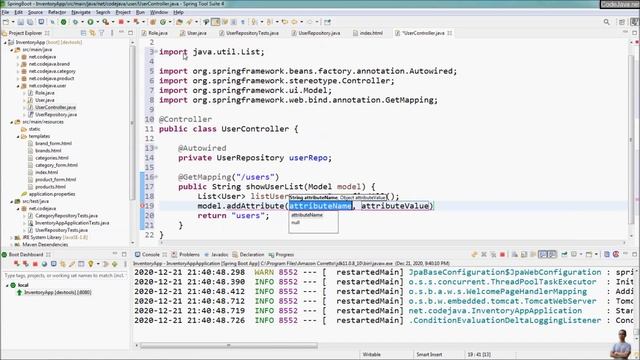Click the attributeValue placeholder in code

(x=395, y=206)
